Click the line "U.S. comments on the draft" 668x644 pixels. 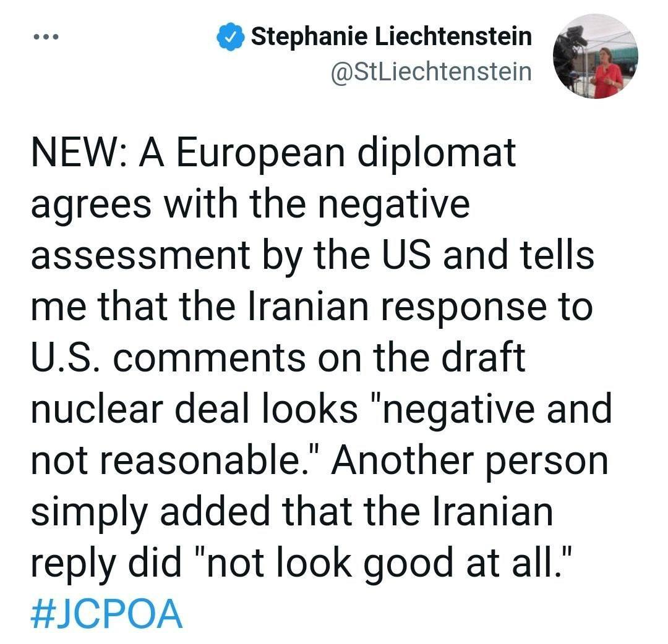278,358
